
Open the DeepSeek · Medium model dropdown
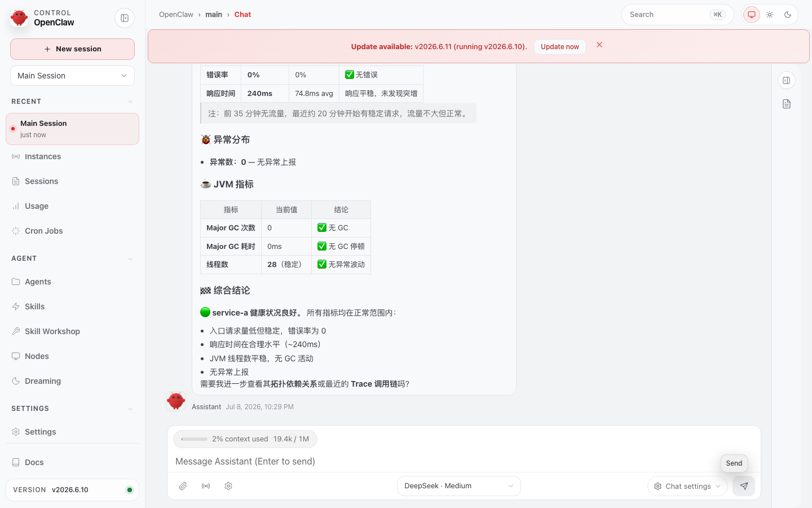click(x=458, y=486)
